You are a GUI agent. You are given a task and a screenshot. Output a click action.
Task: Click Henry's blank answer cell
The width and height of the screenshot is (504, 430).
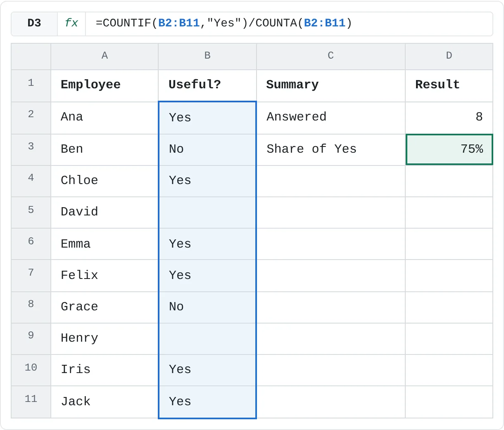tap(207, 339)
